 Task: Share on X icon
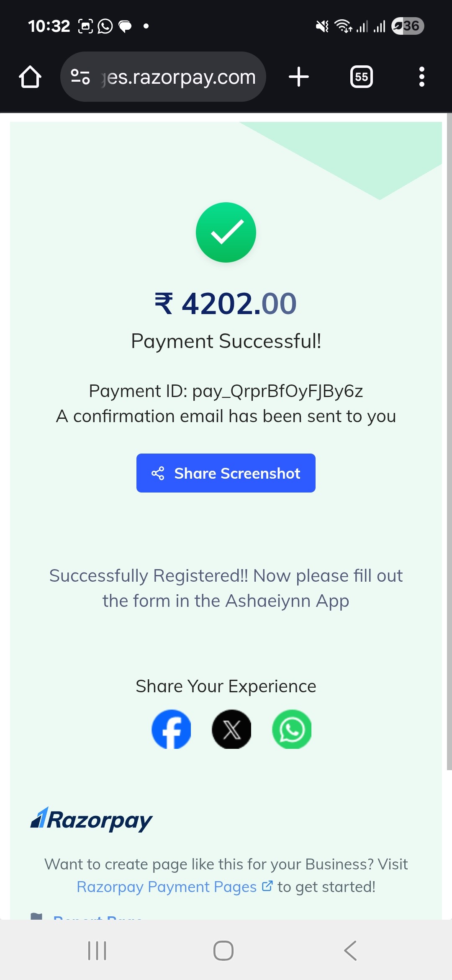coord(231,729)
